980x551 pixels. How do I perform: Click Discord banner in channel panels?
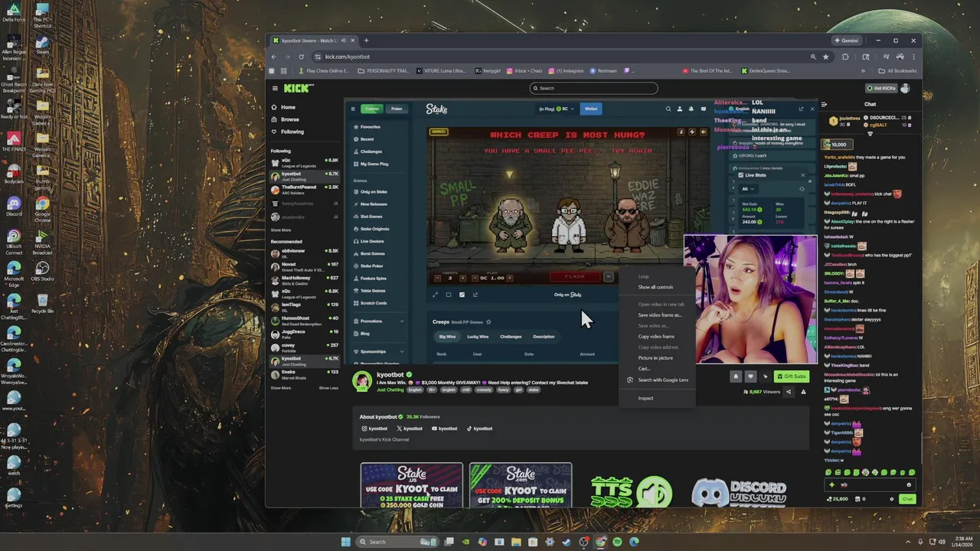739,491
